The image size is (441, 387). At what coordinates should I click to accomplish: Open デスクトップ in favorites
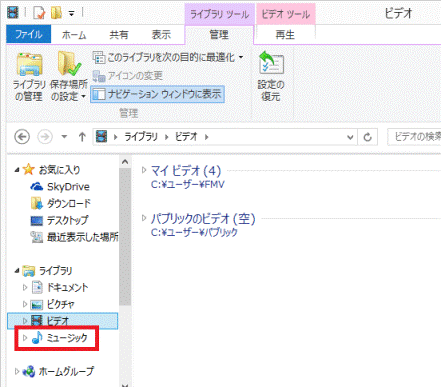(x=68, y=220)
